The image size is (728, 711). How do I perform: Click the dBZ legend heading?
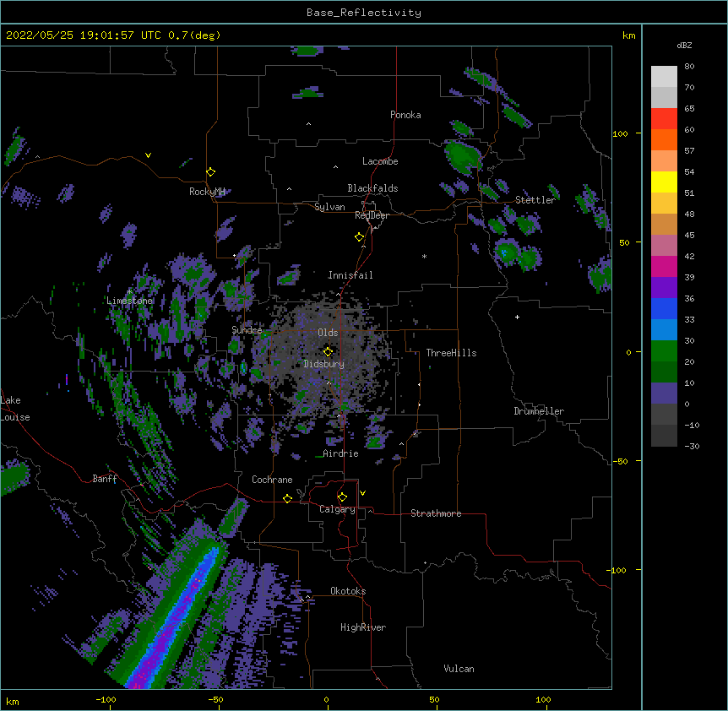(x=684, y=46)
